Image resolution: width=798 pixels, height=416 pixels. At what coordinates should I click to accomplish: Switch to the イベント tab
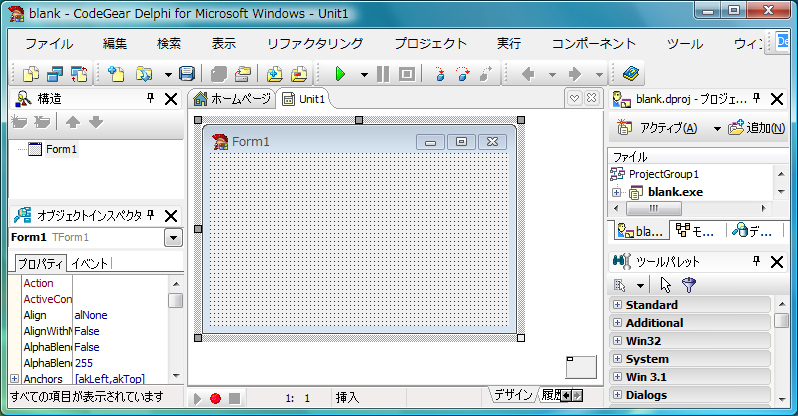pyautogui.click(x=90, y=263)
